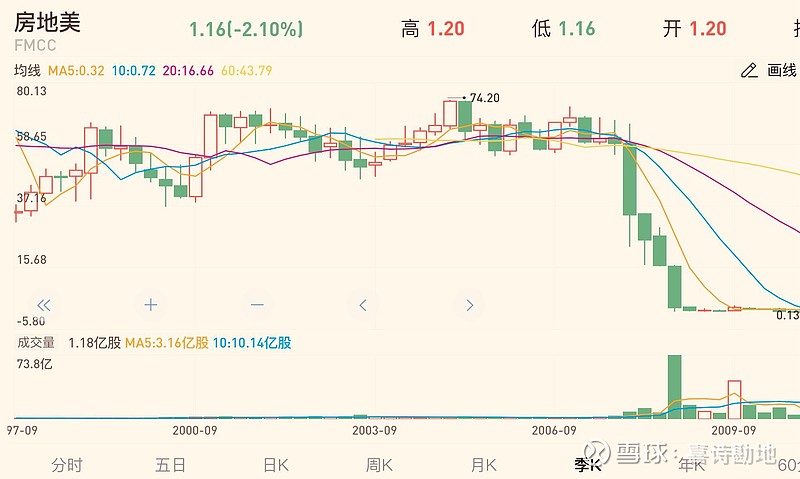This screenshot has height=479, width=800.
Task: Zoom in chart with plus icon
Action: 151,305
